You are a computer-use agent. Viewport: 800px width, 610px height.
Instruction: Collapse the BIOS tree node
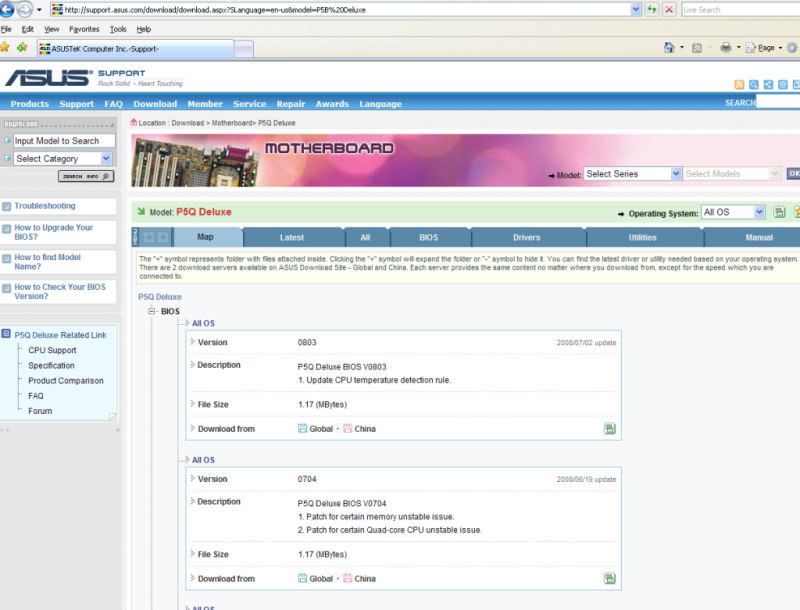[152, 311]
